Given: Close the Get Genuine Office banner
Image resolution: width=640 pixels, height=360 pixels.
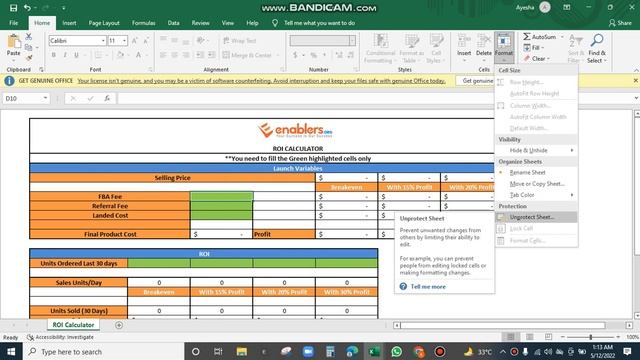Looking at the screenshot, I should tap(636, 80).
